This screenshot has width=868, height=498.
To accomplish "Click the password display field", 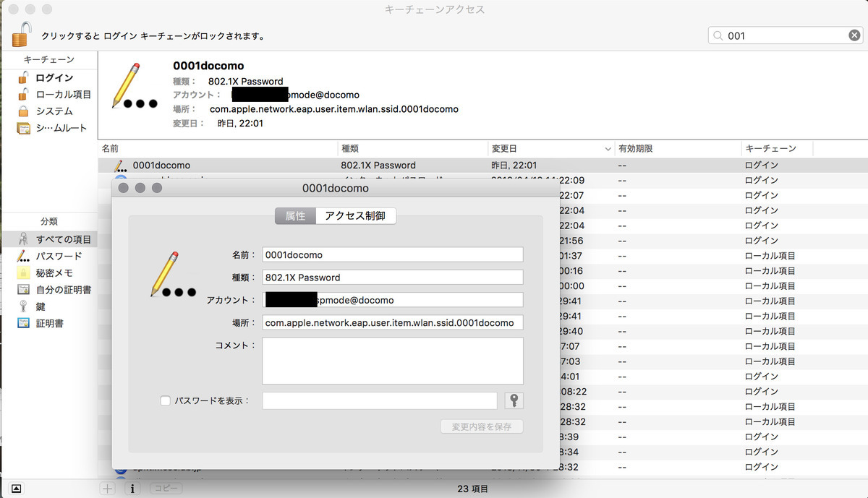I will pos(380,400).
